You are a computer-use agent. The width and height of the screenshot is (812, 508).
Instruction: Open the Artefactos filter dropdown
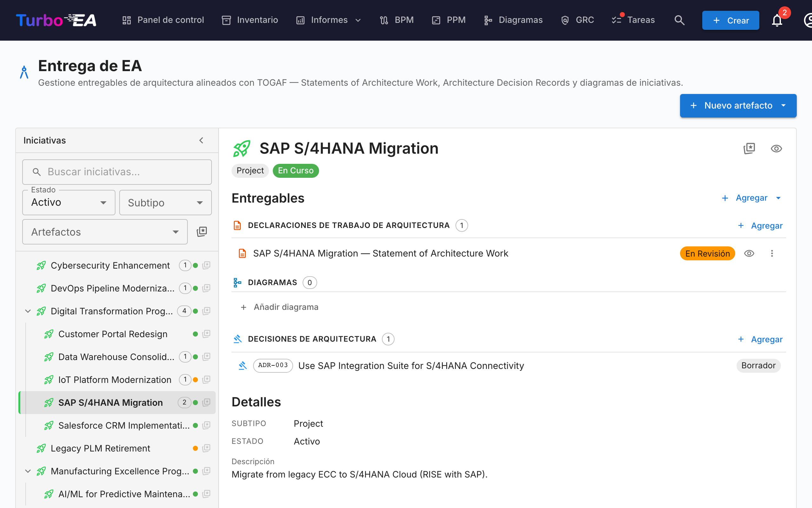click(x=105, y=232)
